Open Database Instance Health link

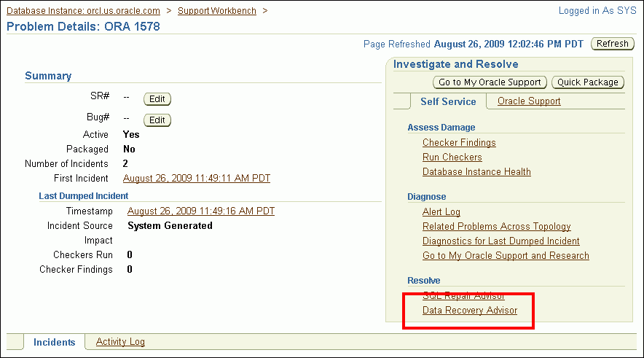(476, 172)
